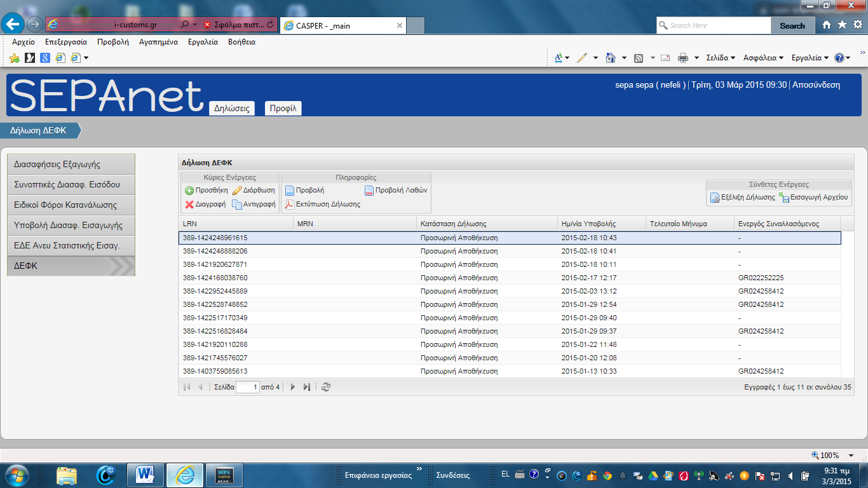Click the Windows Start button

click(17, 475)
